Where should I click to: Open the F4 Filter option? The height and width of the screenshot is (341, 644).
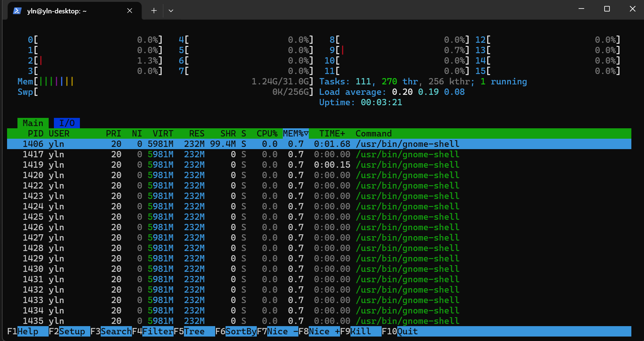click(x=153, y=331)
